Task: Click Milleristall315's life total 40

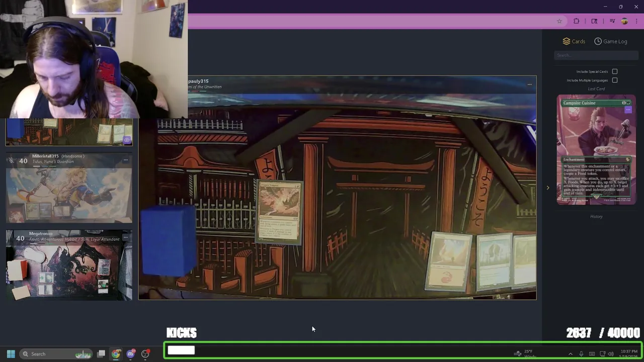Action: pyautogui.click(x=23, y=161)
